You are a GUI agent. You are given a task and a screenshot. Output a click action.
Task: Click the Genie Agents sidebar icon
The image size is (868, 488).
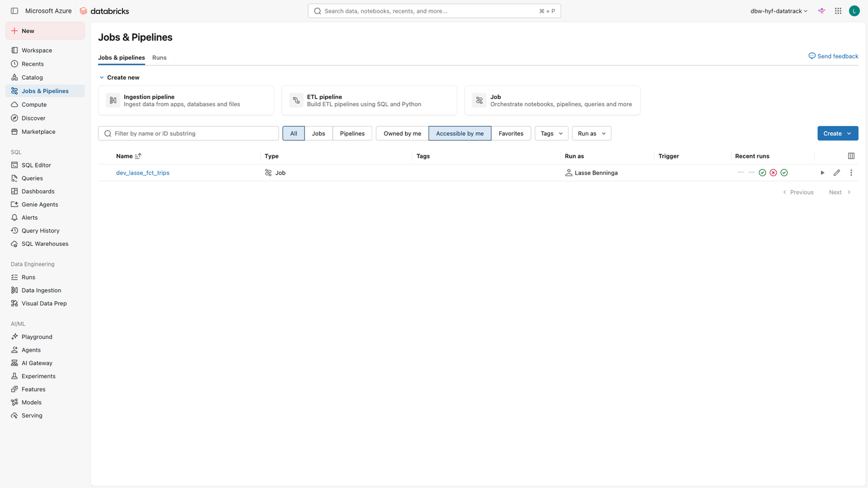14,204
